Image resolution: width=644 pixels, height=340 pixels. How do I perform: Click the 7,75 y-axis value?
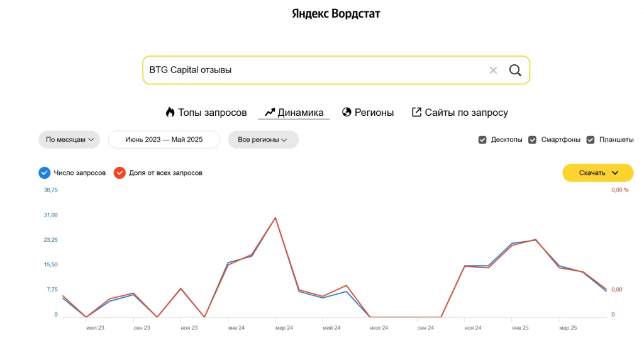point(52,290)
